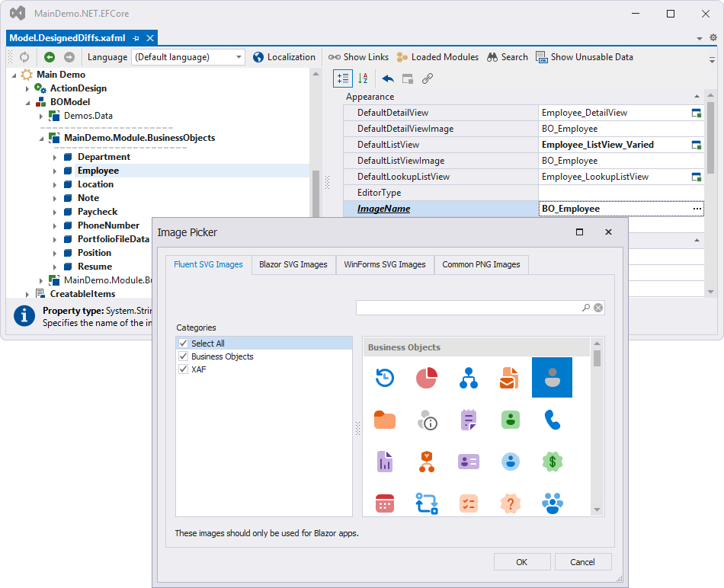This screenshot has height=588, width=724.
Task: Click the categorized view icon in property grid
Action: coord(343,78)
